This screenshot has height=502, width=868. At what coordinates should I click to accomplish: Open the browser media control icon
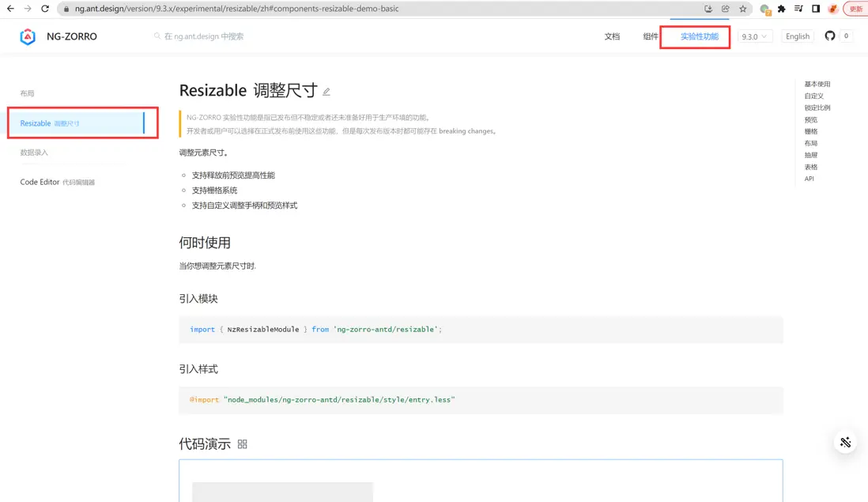point(798,9)
